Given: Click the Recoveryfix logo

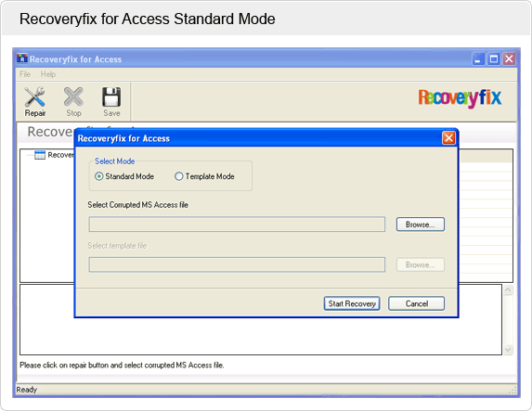Looking at the screenshot, I should pyautogui.click(x=460, y=98).
